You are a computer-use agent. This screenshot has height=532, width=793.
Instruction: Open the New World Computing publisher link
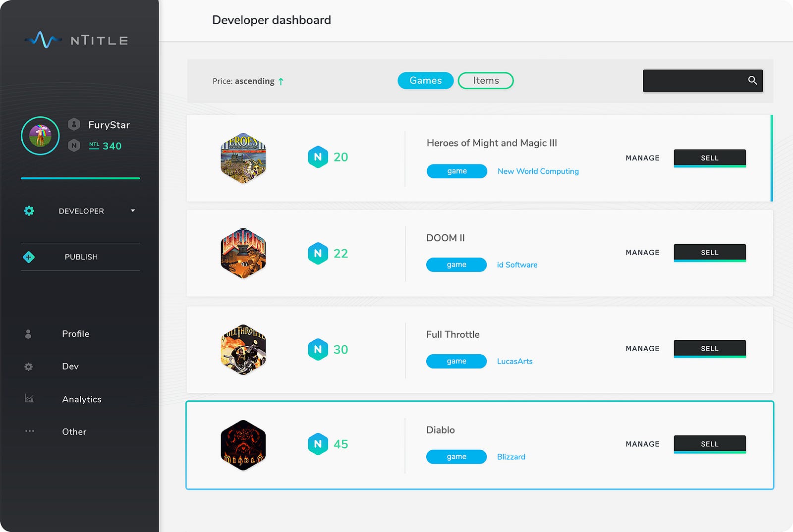pos(538,171)
